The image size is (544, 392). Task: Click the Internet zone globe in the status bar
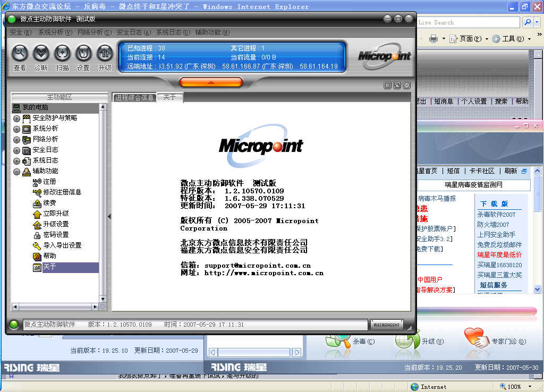pyautogui.click(x=414, y=387)
